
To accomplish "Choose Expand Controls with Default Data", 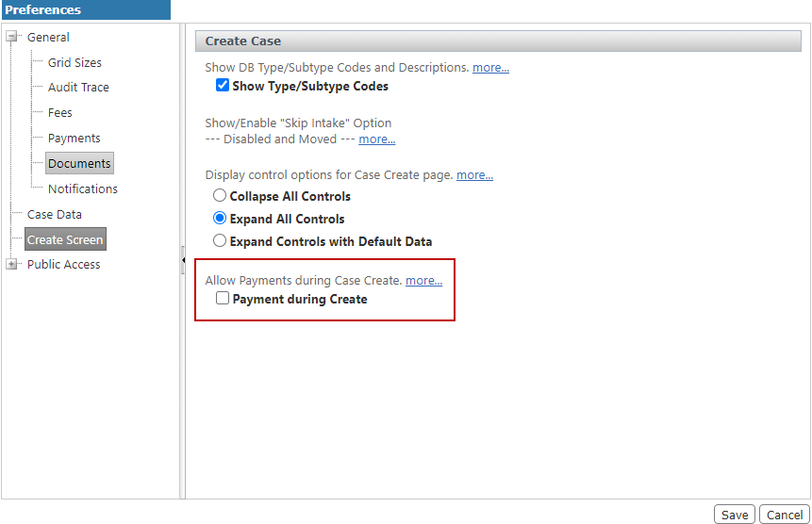I will 220,241.
